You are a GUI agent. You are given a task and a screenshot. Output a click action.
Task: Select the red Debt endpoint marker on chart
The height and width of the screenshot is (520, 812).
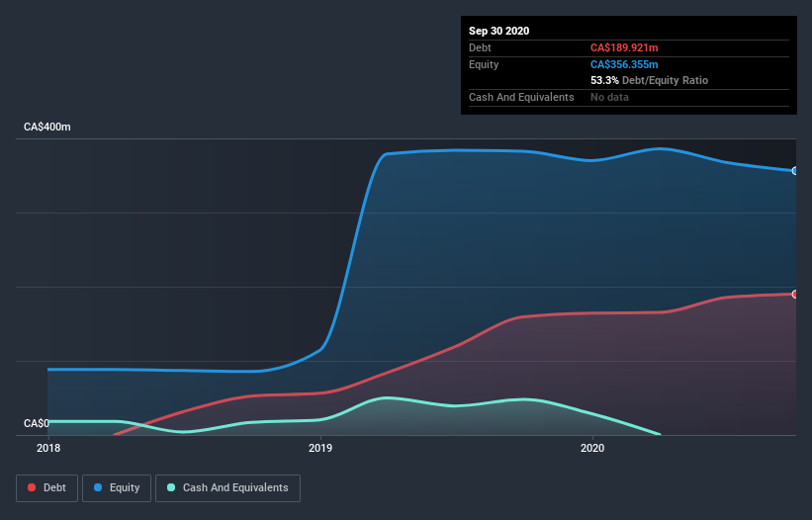[795, 294]
